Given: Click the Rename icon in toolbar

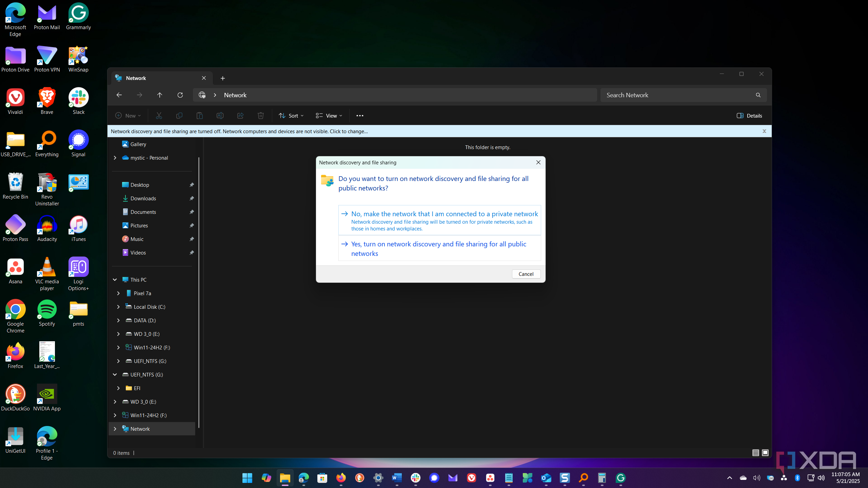Looking at the screenshot, I should [220, 116].
